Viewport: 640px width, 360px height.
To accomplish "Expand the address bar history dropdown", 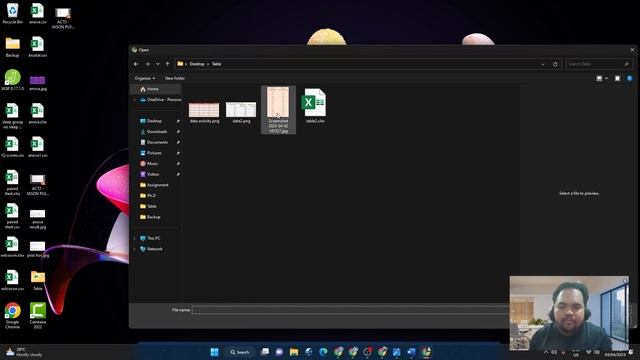I will pyautogui.click(x=542, y=64).
